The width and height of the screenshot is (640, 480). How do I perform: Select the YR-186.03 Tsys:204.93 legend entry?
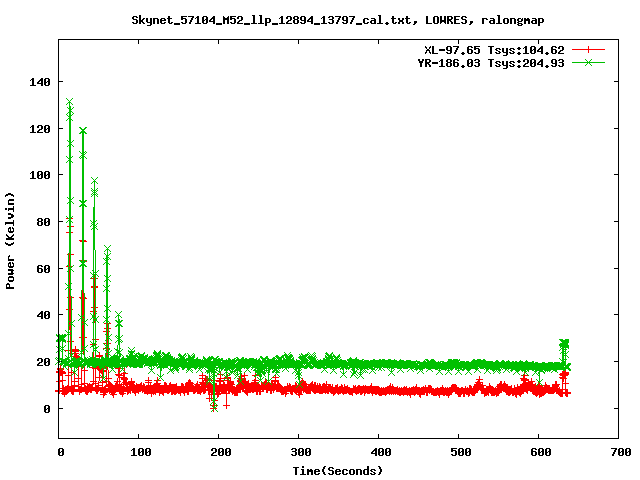click(x=491, y=63)
